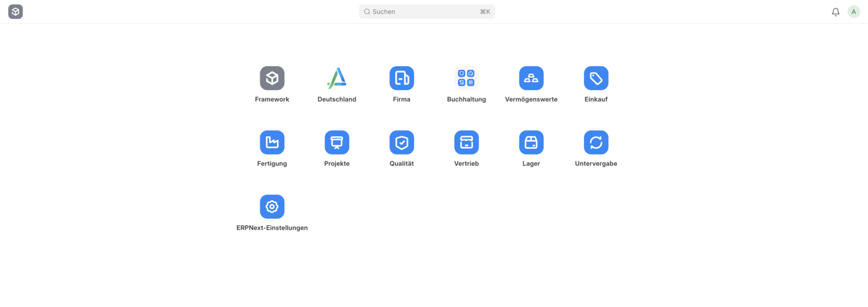
Task: Click the magnifier icon in search bar
Action: [x=367, y=12]
